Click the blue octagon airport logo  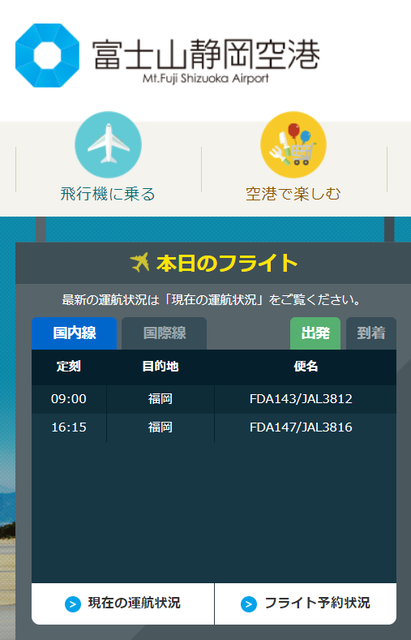[47, 56]
